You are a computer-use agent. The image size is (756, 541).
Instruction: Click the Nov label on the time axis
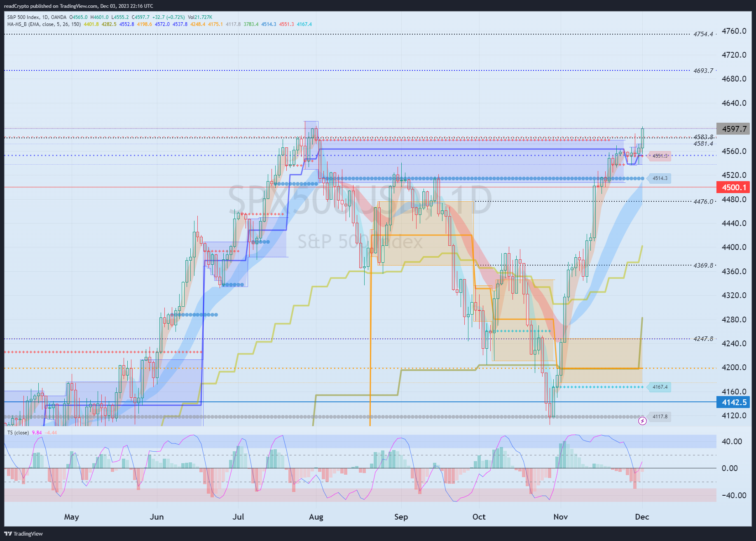[561, 517]
